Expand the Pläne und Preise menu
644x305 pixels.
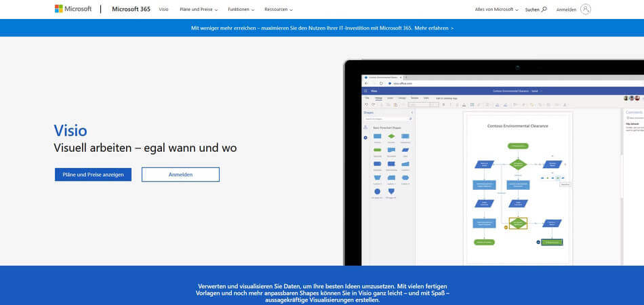click(199, 9)
